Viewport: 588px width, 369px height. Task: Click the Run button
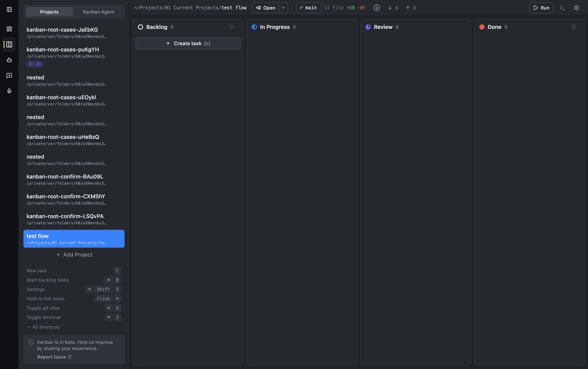coord(541,8)
